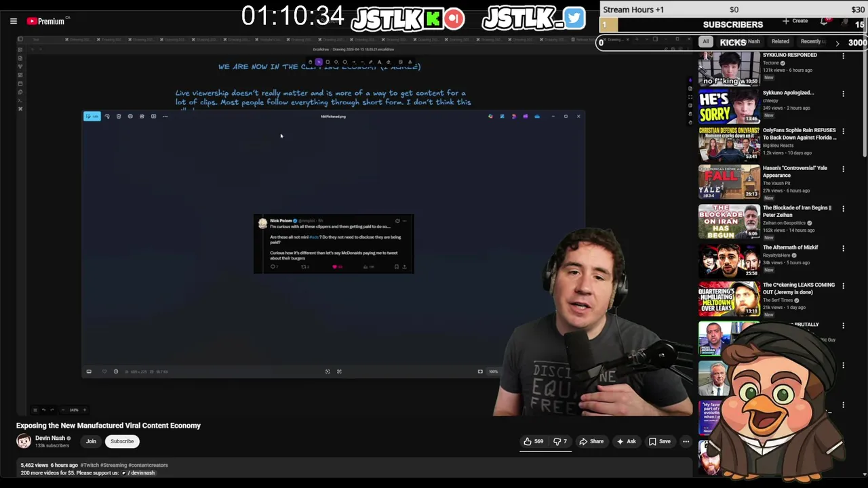Click the JSTLK Twitter logo overlay
Screen dimensions: 868x488
click(x=533, y=18)
